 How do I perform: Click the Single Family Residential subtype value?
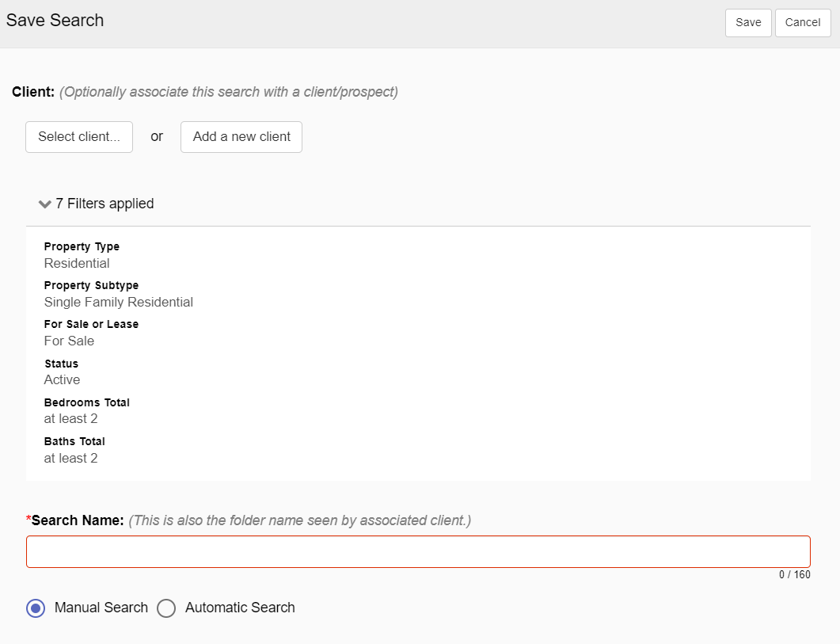(x=119, y=302)
